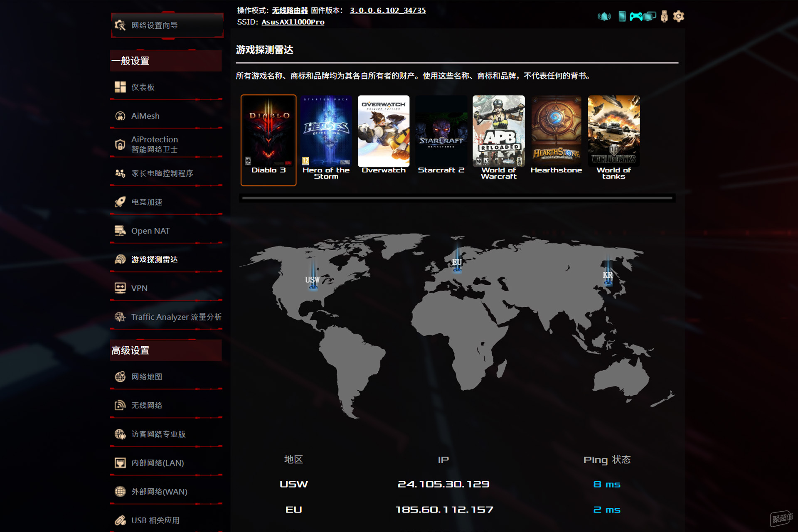This screenshot has width=798, height=532.
Task: Click the VPN monitor icon
Action: click(x=120, y=288)
